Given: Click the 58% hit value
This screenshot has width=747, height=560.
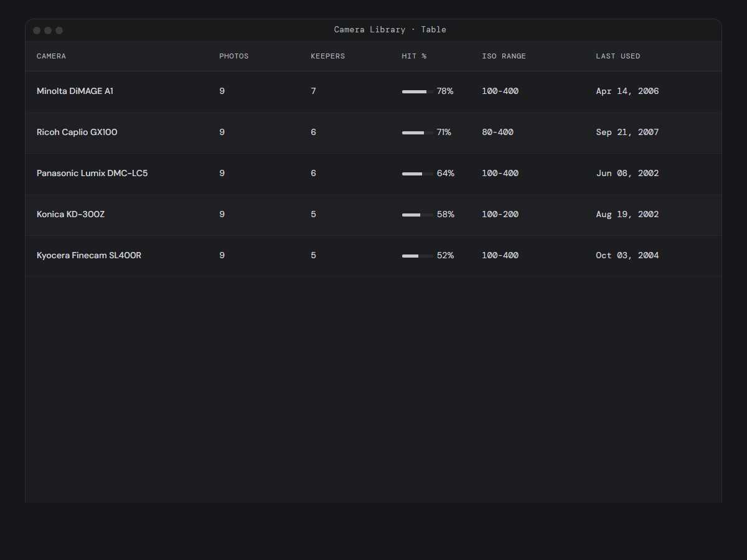Looking at the screenshot, I should [446, 214].
